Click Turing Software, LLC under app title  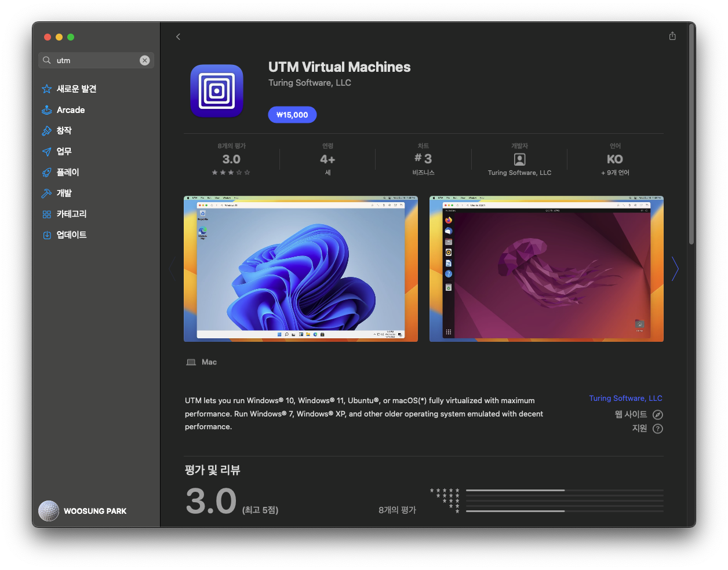coord(310,83)
